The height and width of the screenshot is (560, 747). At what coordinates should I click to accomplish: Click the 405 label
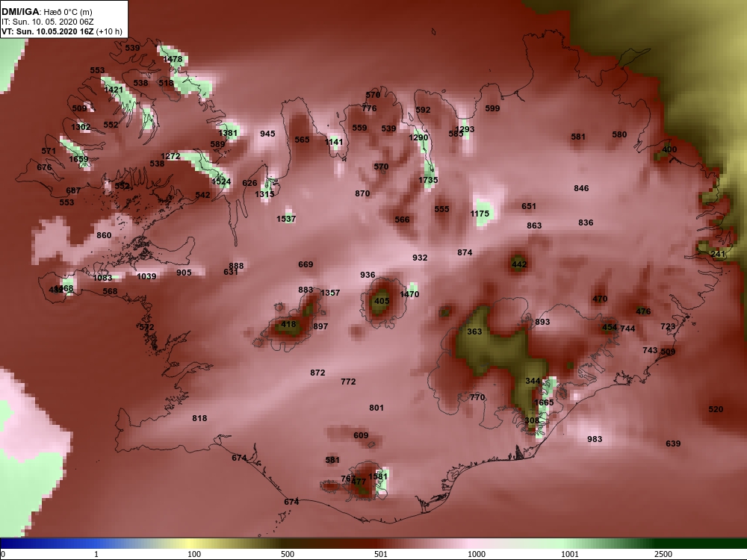382,301
